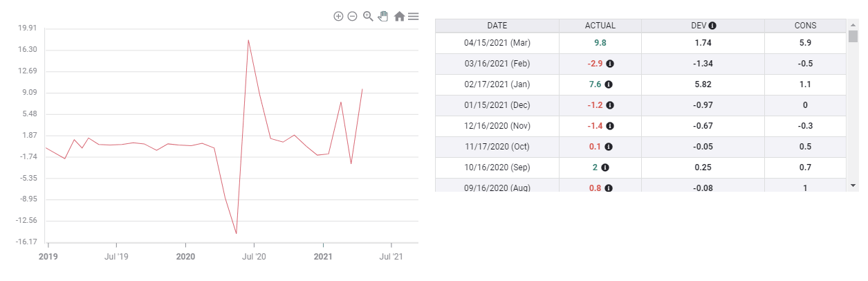The width and height of the screenshot is (868, 281).
Task: Click info icon next to -1.4 actual value
Action: pos(610,126)
